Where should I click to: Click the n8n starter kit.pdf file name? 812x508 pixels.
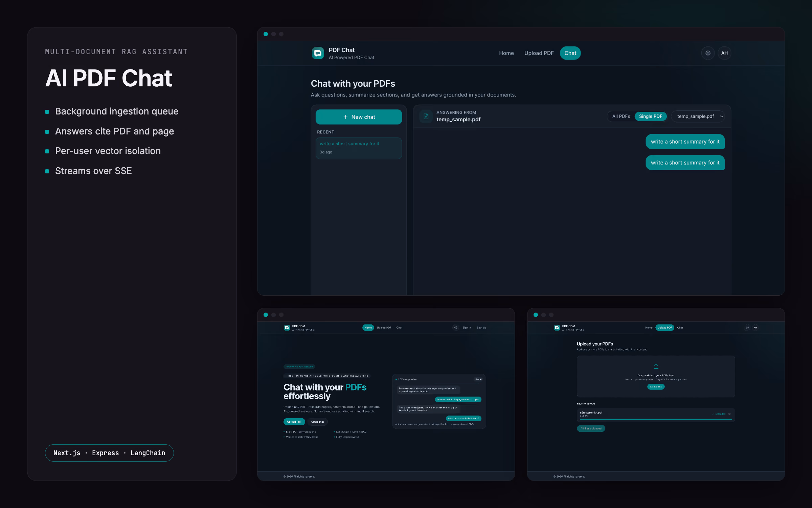591,412
